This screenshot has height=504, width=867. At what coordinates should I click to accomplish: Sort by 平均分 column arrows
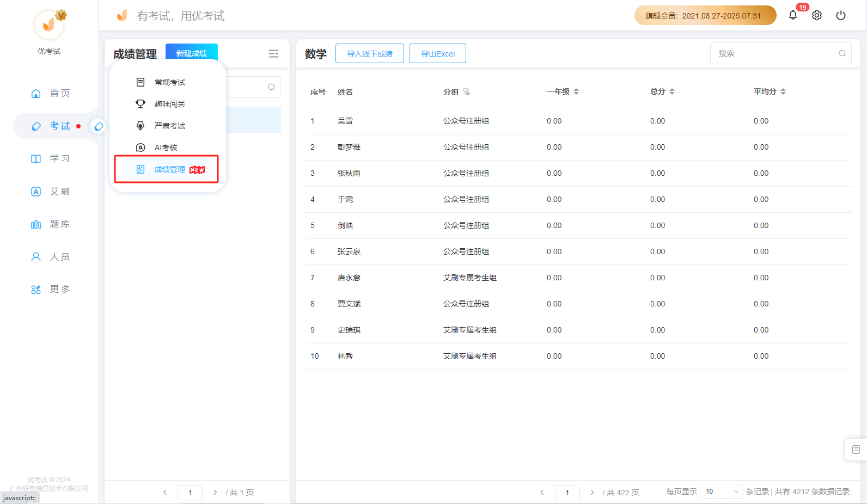783,91
